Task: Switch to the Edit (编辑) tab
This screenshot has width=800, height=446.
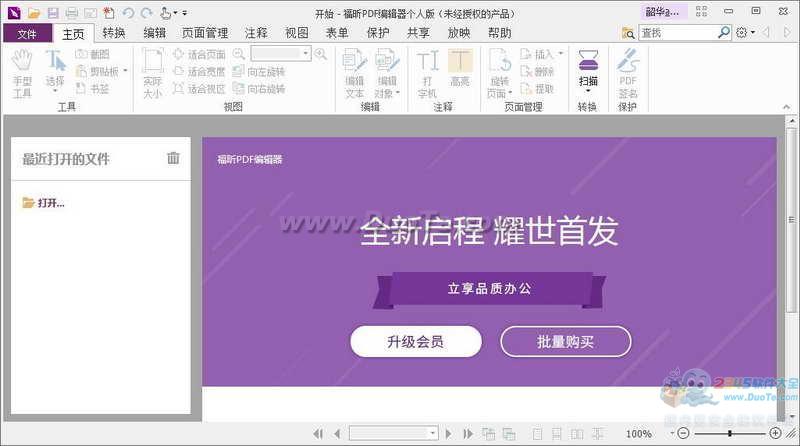Action: 155,33
